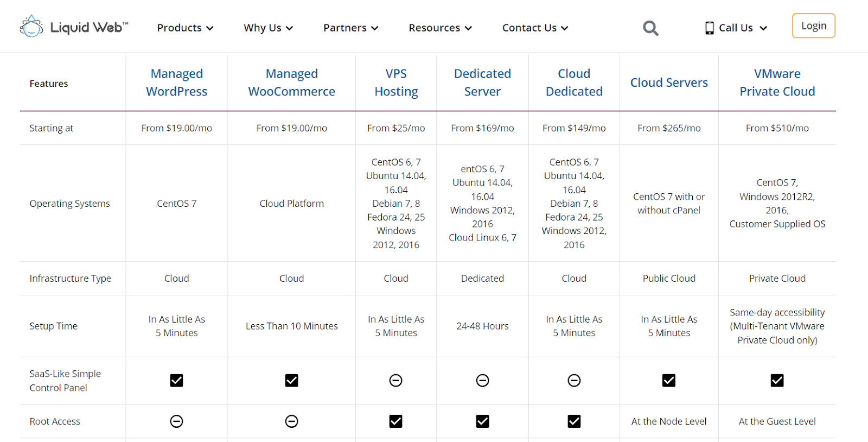This screenshot has width=868, height=442.
Task: Expand the Products menu
Action: [185, 28]
